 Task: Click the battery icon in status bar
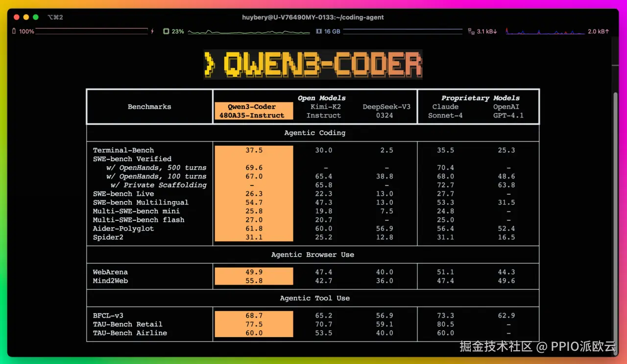point(14,31)
